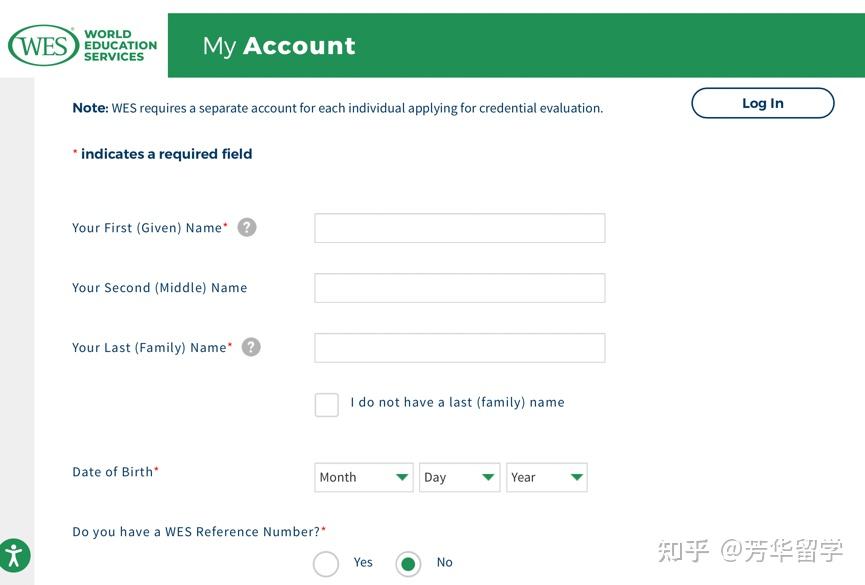Select Yes for WES Reference Number
The image size is (865, 585).
326,563
